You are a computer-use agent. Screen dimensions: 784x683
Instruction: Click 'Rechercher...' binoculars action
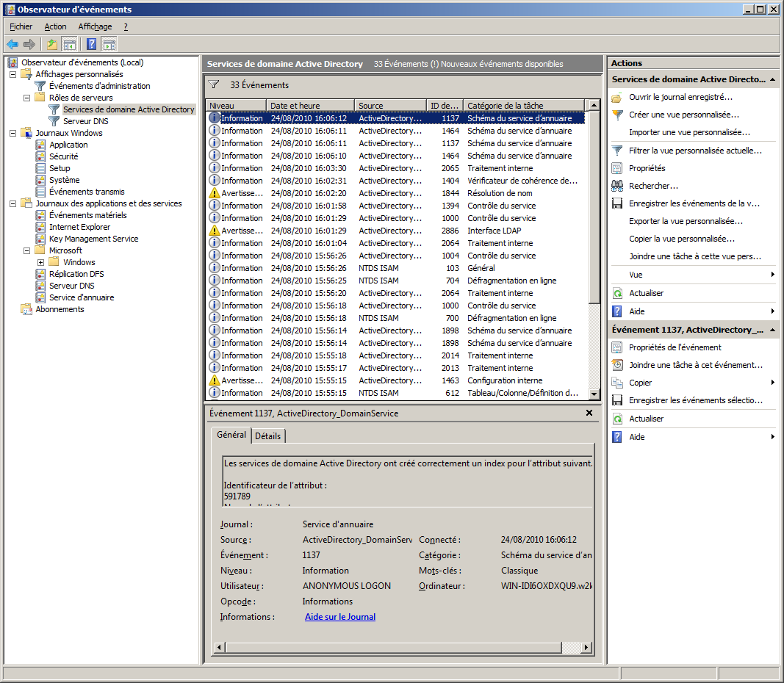652,186
